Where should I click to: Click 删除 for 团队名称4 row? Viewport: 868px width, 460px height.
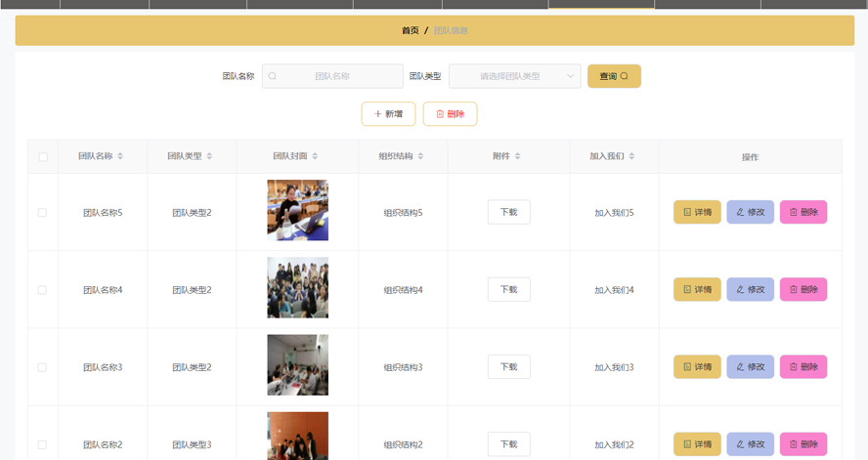tap(803, 290)
